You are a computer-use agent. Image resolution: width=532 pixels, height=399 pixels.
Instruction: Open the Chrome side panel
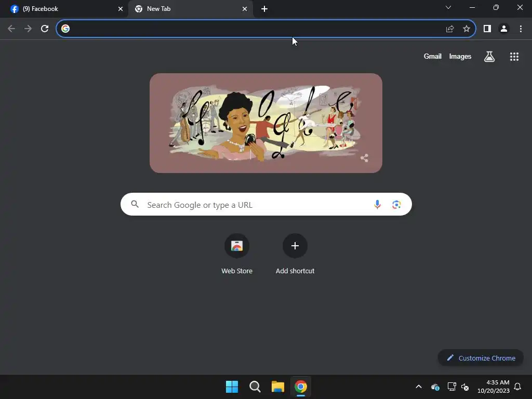point(487,29)
